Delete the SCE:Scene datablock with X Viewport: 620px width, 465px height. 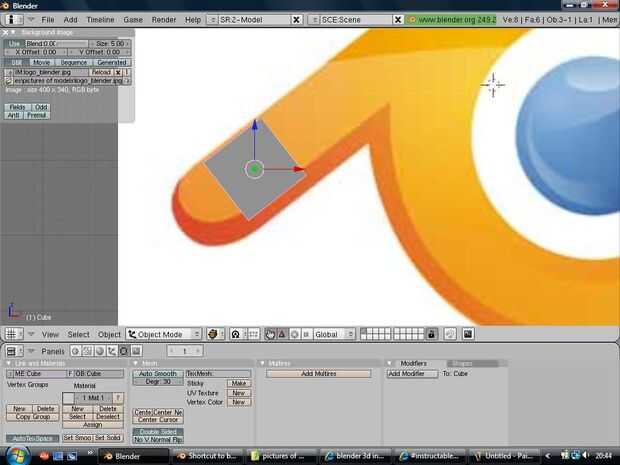tap(398, 20)
